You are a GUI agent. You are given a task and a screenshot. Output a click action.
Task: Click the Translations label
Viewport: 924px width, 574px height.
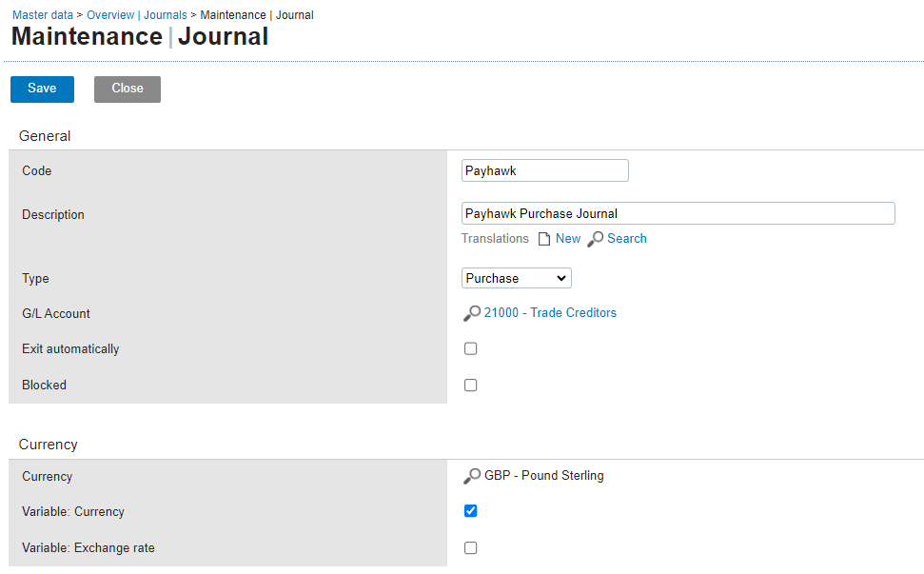495,239
